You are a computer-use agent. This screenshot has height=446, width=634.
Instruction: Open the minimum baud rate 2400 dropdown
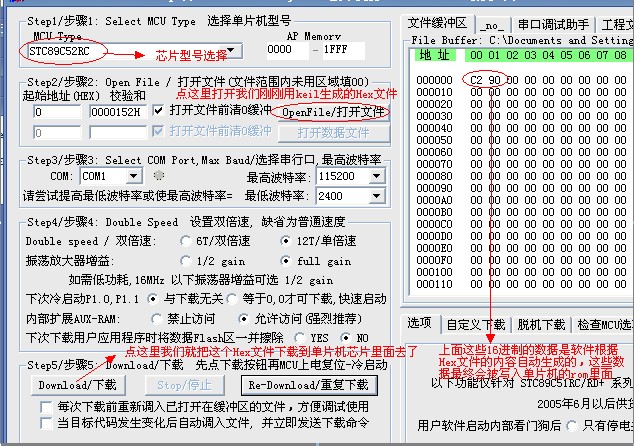[381, 196]
